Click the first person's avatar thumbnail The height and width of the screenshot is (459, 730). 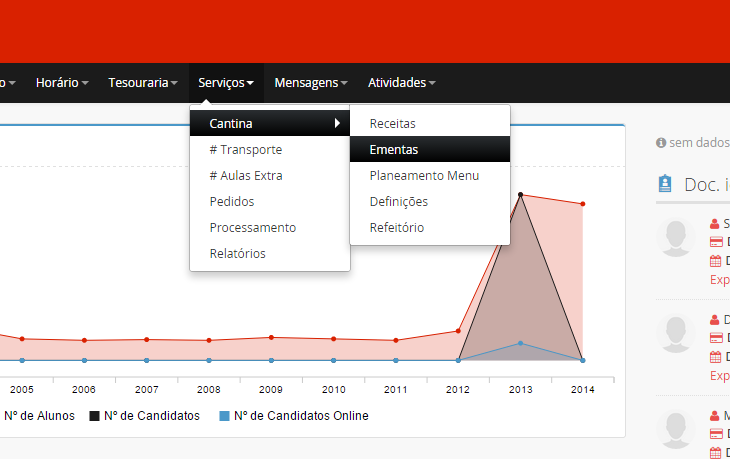(677, 238)
